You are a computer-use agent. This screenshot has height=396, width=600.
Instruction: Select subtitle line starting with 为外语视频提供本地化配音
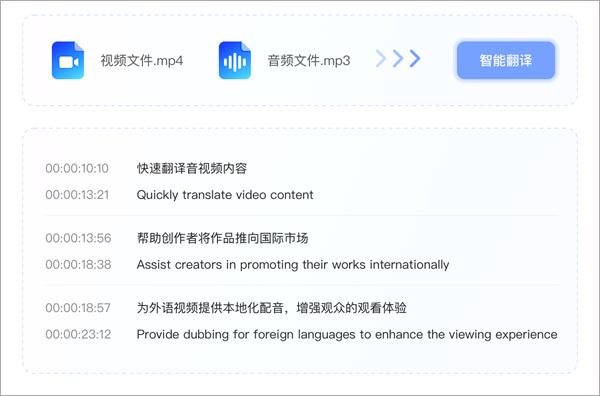coord(271,308)
